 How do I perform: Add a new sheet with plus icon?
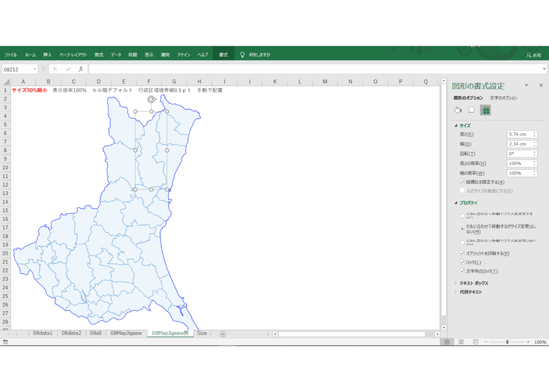click(x=223, y=334)
